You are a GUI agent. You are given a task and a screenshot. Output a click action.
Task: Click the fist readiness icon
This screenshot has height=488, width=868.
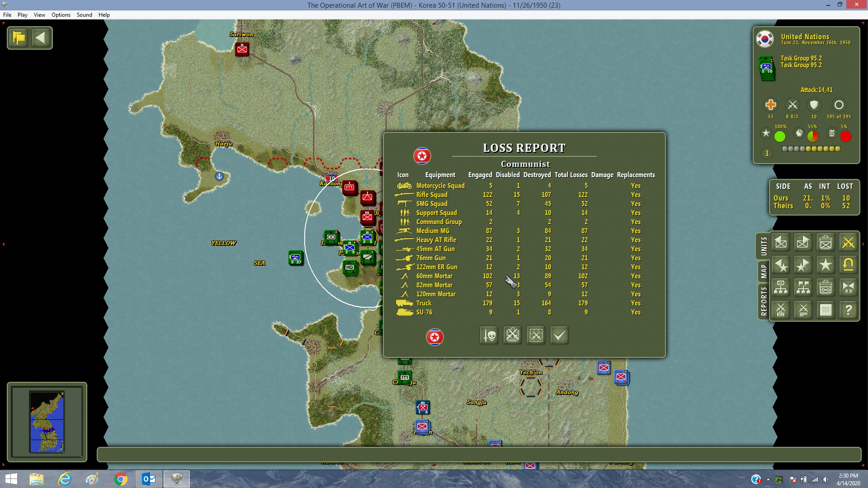799,133
